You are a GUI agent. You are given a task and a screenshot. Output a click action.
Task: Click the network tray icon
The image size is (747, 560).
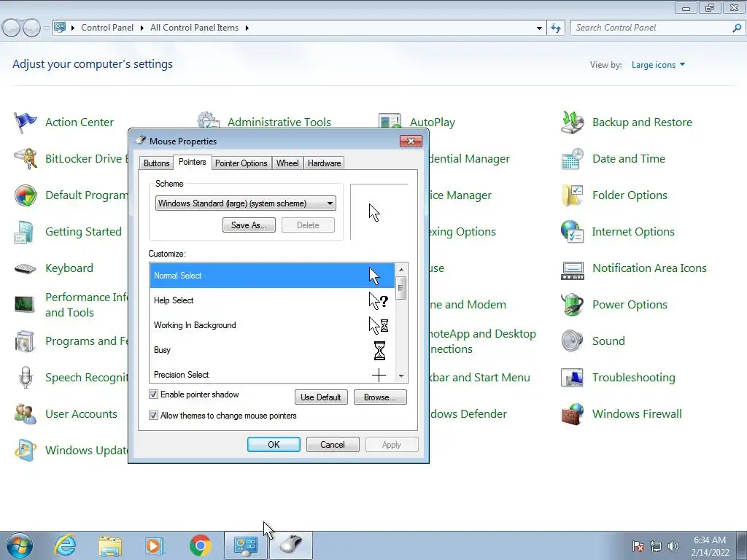[x=656, y=546]
